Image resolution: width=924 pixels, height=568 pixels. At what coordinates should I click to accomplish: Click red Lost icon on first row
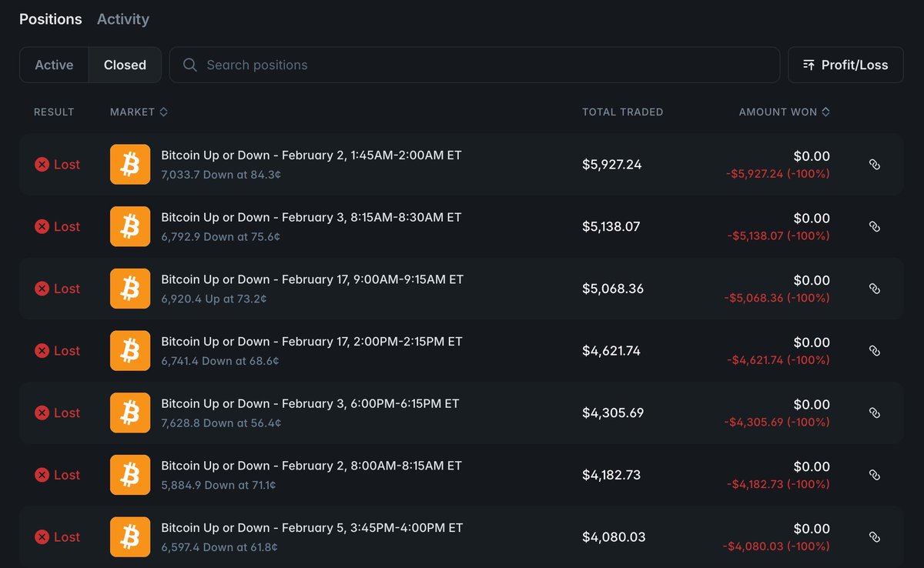(42, 164)
